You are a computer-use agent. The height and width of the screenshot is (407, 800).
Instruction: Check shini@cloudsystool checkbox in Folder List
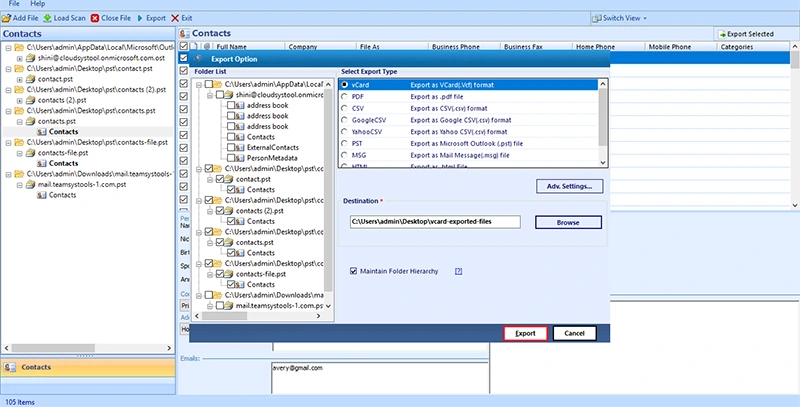click(220, 95)
